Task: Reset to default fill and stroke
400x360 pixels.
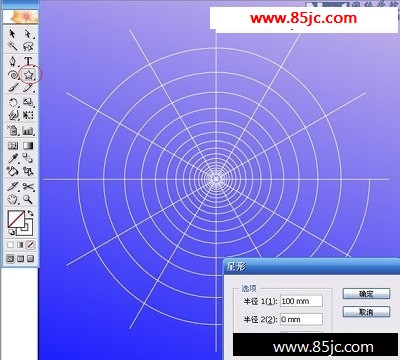Action: tap(11, 232)
